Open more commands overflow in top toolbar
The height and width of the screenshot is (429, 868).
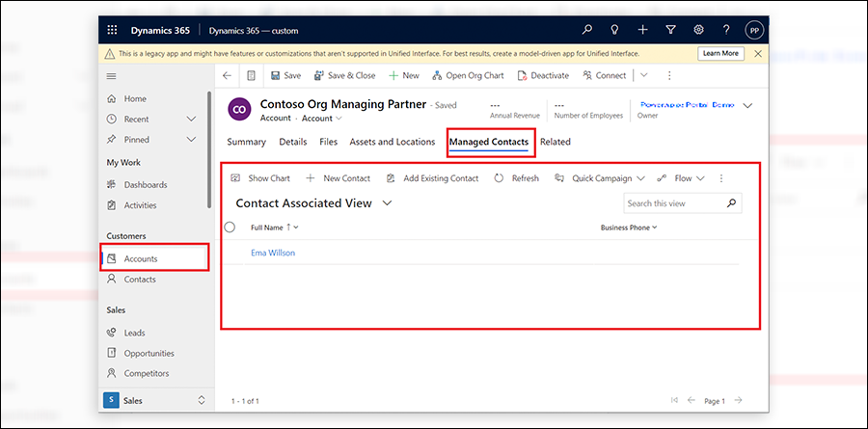point(669,76)
